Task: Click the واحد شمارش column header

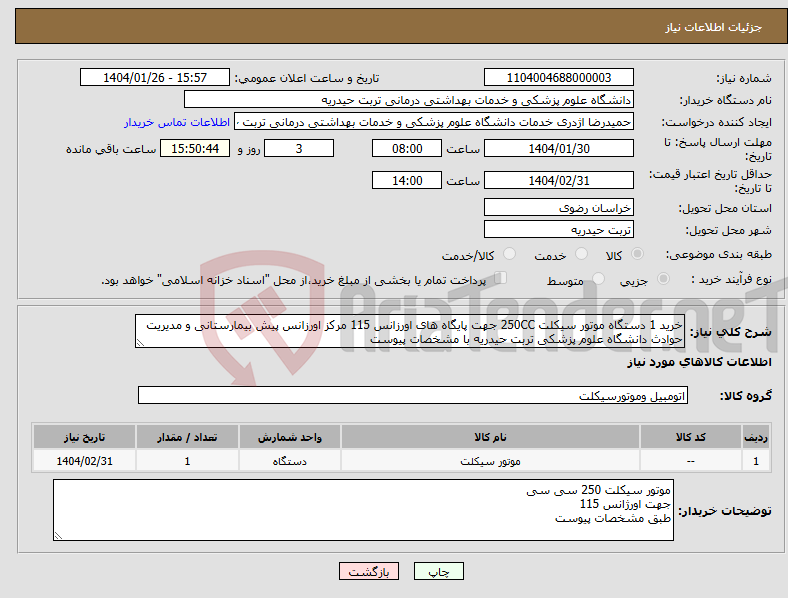Action: [x=290, y=437]
